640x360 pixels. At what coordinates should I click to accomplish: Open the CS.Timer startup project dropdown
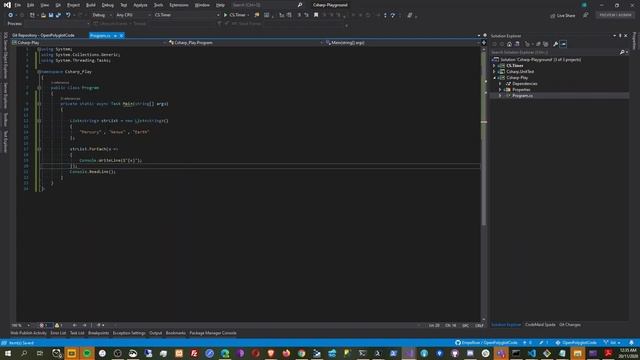(x=187, y=15)
